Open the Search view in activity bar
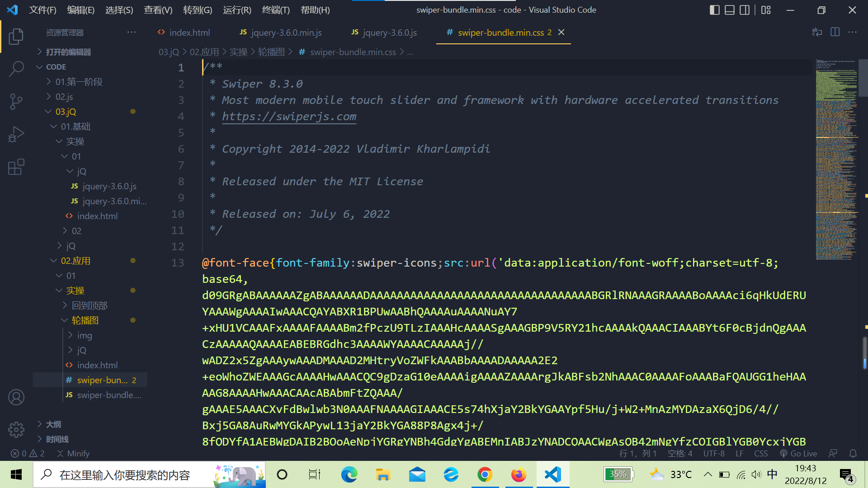868x488 pixels. click(x=16, y=69)
